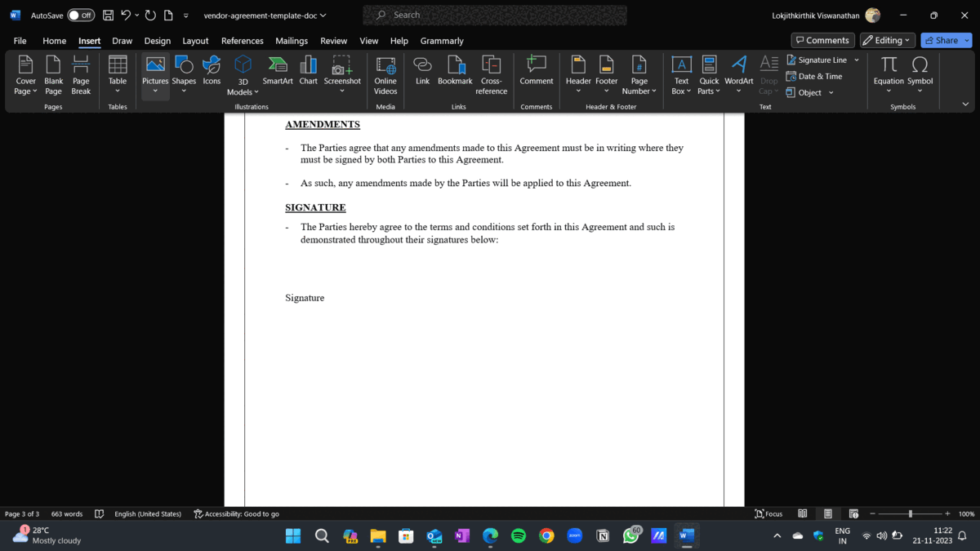980x551 pixels.
Task: Open the Shapes gallery
Action: pos(184,75)
